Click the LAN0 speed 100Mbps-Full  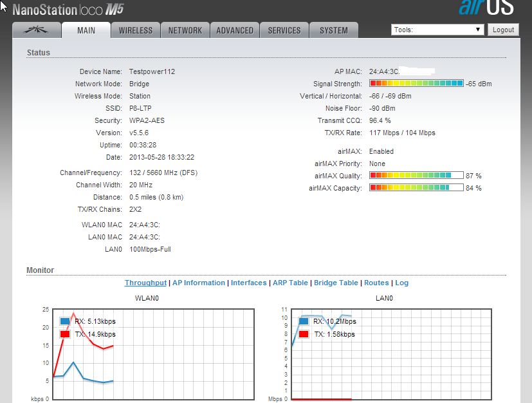click(150, 250)
